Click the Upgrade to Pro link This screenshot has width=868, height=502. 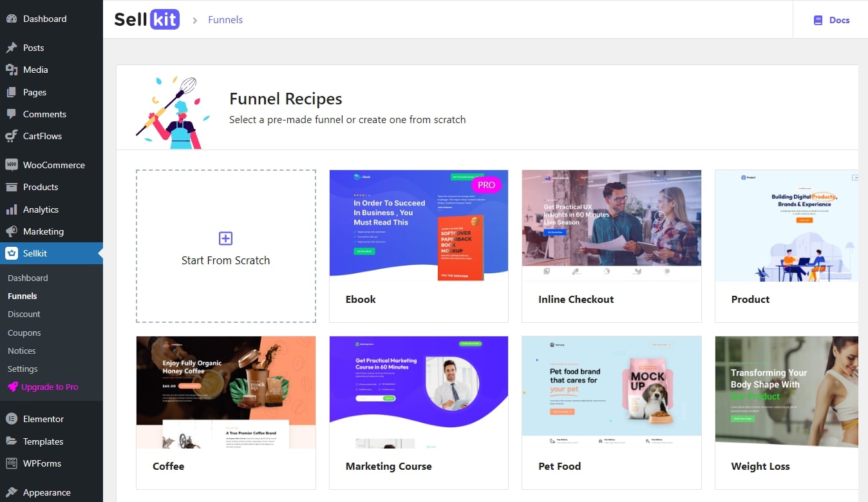[50, 387]
